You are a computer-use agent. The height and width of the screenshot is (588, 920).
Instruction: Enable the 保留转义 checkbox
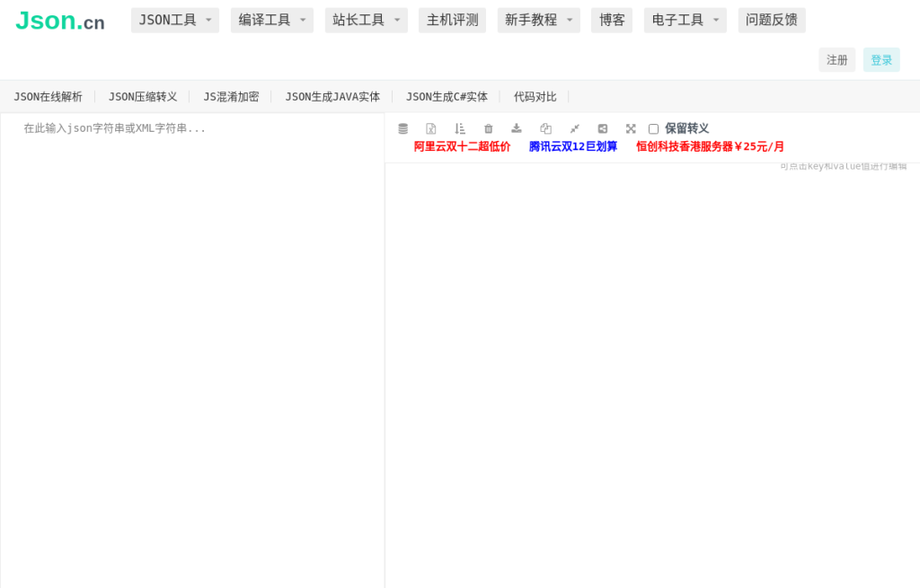653,129
